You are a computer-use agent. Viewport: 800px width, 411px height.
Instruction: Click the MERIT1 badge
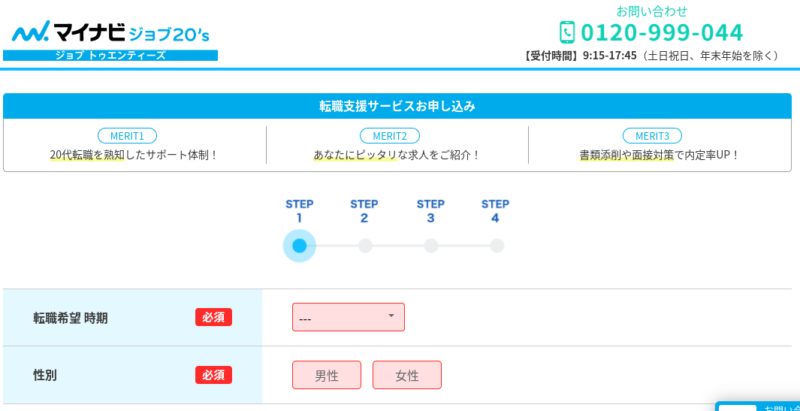pos(127,136)
